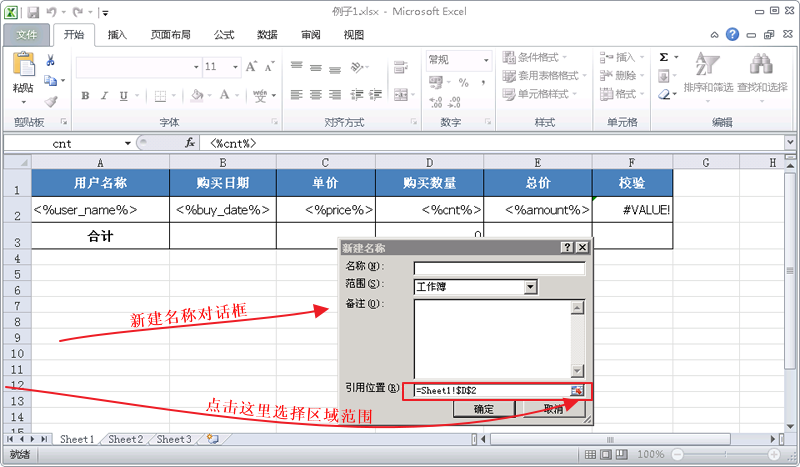This screenshot has height=467, width=800.
Task: Toggle center text alignment
Action: 316,95
